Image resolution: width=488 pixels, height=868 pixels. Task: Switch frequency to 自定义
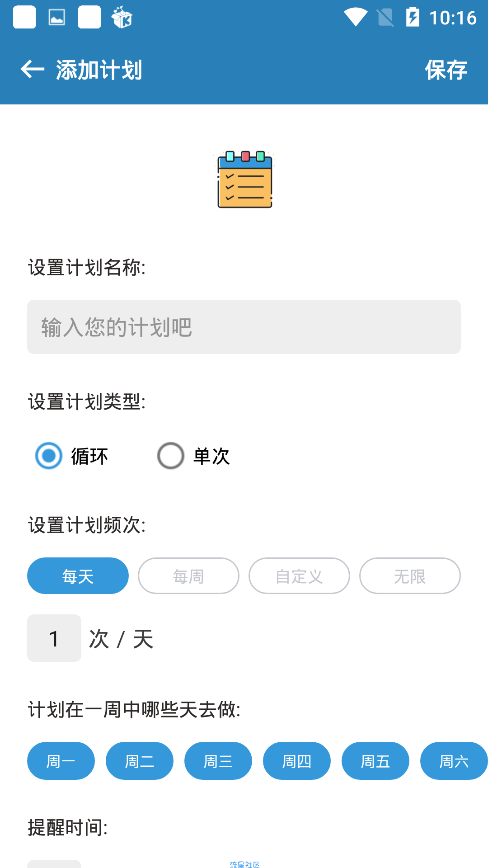point(299,576)
